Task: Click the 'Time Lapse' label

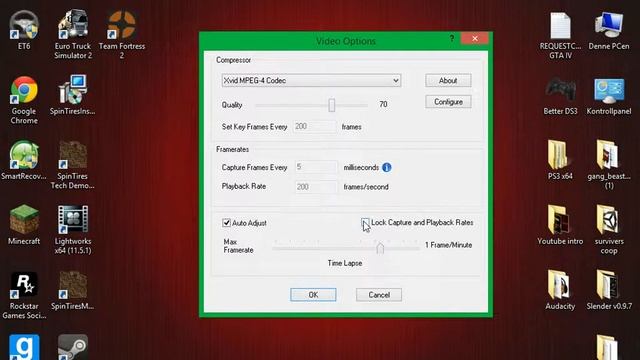Action: tap(344, 263)
